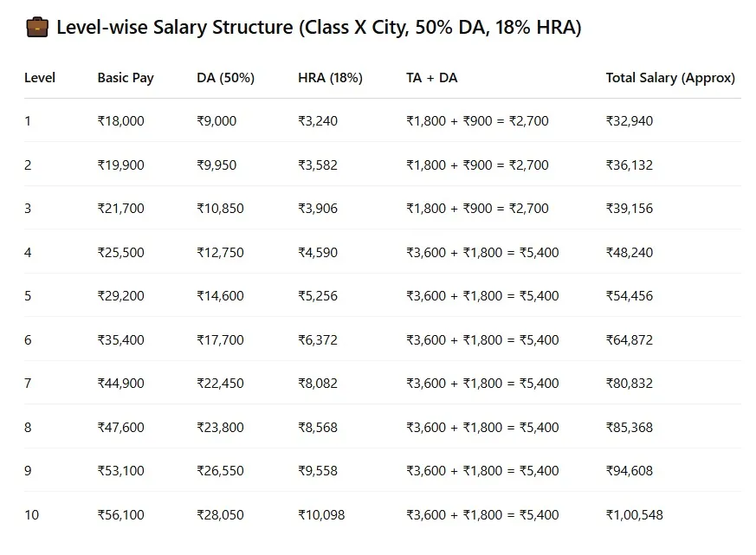
Task: Click the Level column header
Action: [40, 78]
